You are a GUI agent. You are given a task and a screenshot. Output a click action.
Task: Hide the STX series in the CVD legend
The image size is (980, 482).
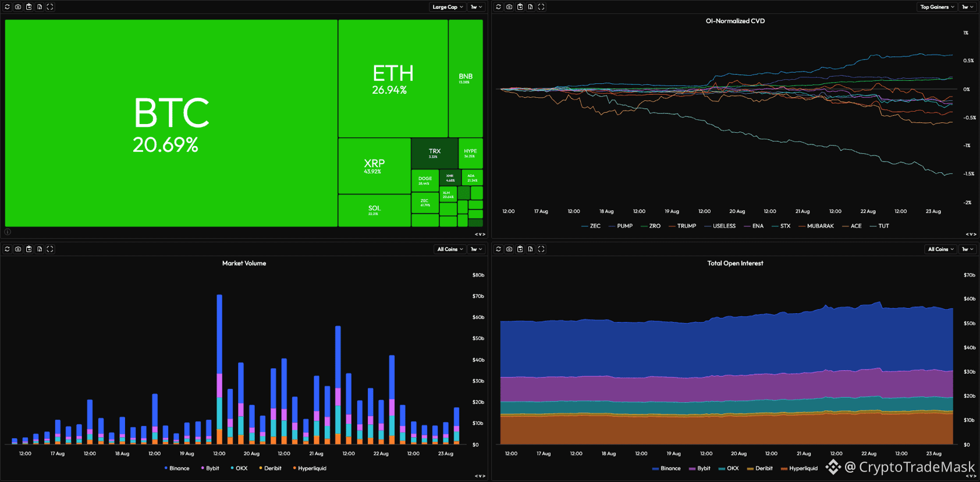click(x=781, y=226)
